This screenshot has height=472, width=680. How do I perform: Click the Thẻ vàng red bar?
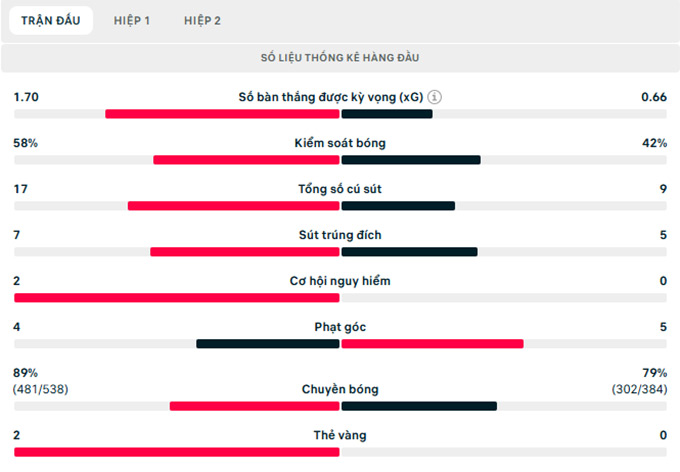(177, 452)
